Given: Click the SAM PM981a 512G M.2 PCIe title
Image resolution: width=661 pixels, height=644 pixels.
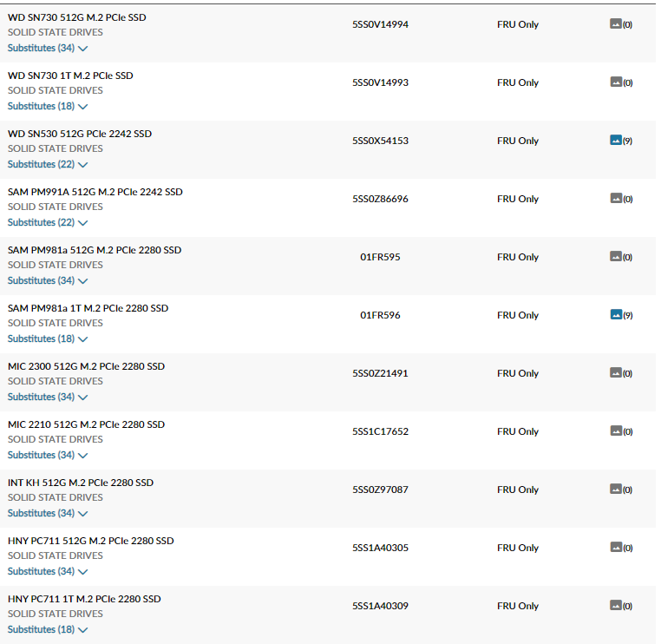Looking at the screenshot, I should click(95, 250).
